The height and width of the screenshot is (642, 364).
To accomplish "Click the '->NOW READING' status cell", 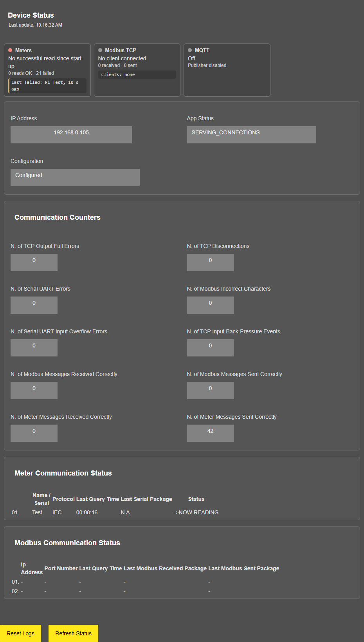I will pyautogui.click(x=196, y=512).
